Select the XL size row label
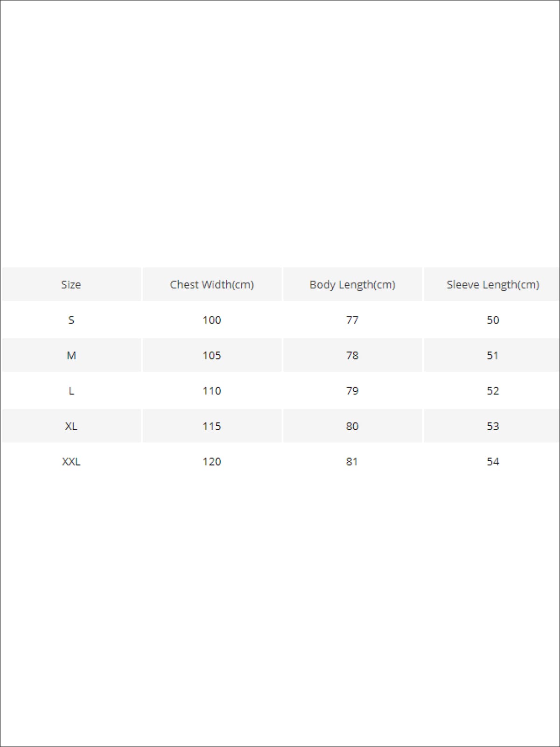This screenshot has width=560, height=747. pos(71,426)
